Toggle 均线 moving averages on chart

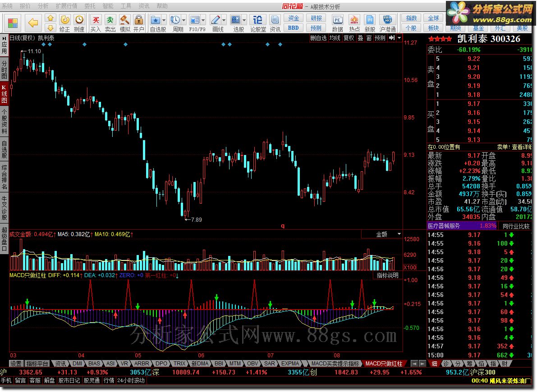click(x=335, y=38)
